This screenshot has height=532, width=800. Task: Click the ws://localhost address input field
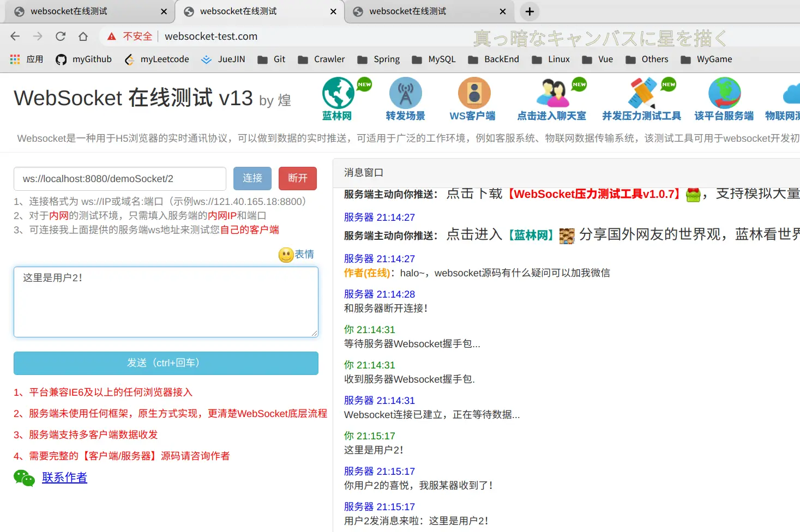tap(120, 179)
